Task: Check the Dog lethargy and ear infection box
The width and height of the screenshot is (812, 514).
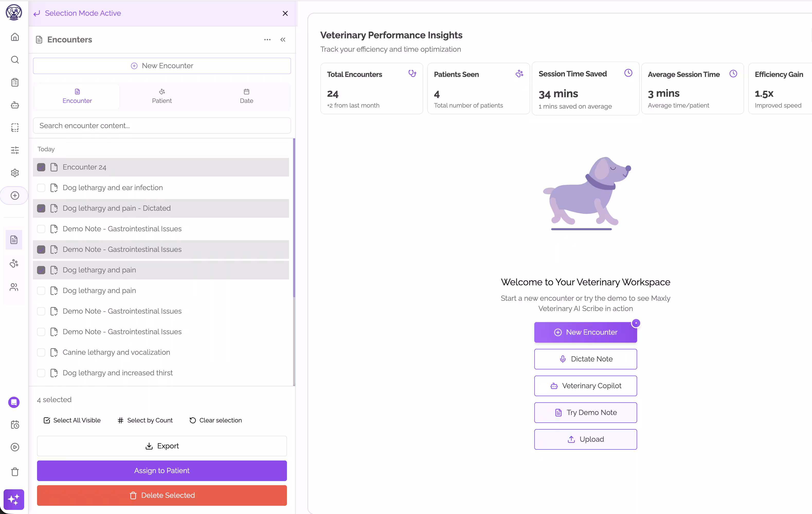Action: tap(41, 188)
